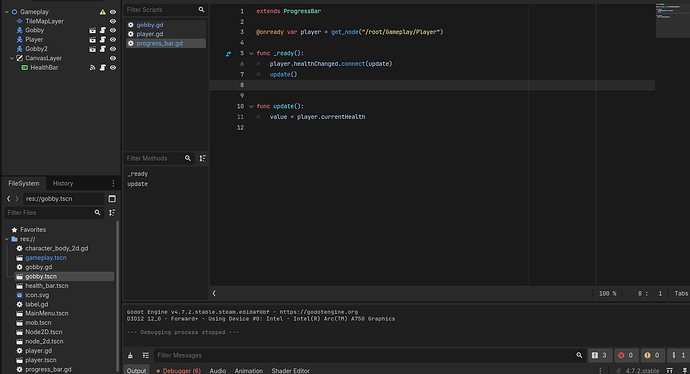
Task: Toggle standard messages filter showing 3
Action: pyautogui.click(x=600, y=356)
